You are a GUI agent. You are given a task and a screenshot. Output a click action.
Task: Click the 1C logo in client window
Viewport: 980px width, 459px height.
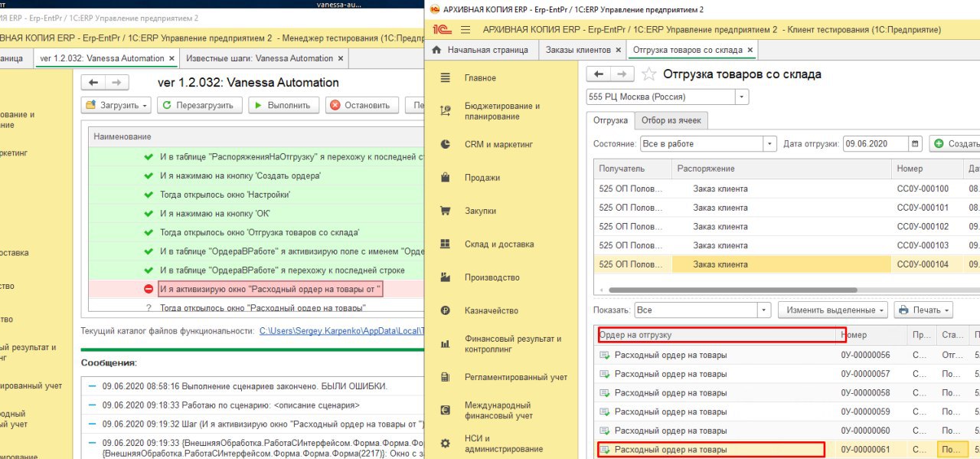441,30
